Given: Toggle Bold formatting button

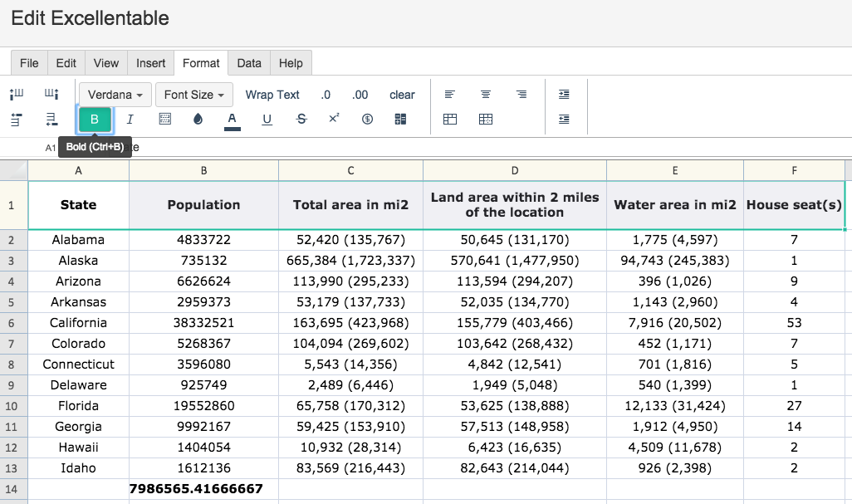Looking at the screenshot, I should click(95, 120).
